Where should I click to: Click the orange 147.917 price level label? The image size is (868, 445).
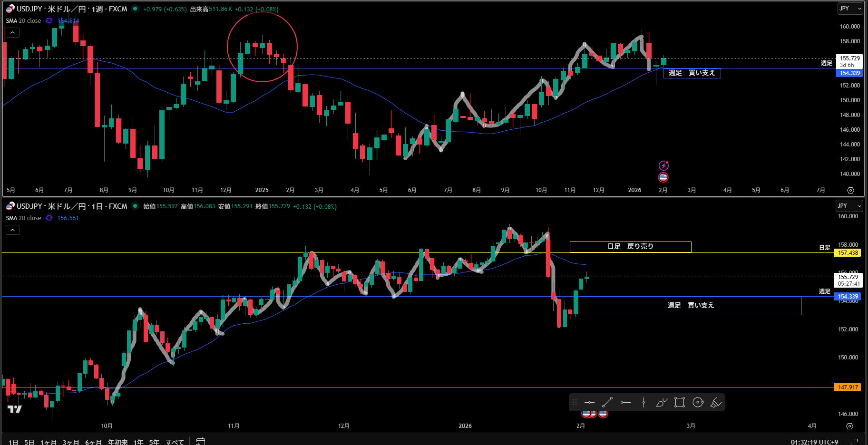(848, 387)
